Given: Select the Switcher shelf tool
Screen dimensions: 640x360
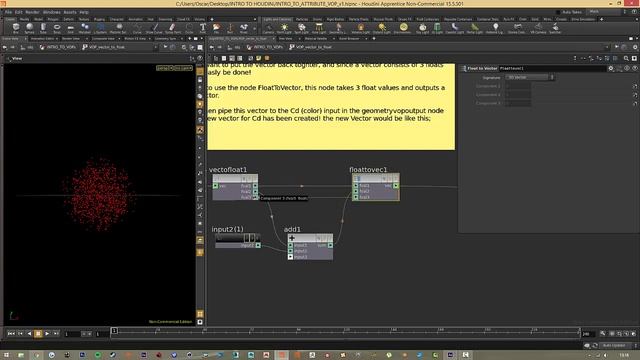Looking at the screenshot, I should (x=555, y=28).
